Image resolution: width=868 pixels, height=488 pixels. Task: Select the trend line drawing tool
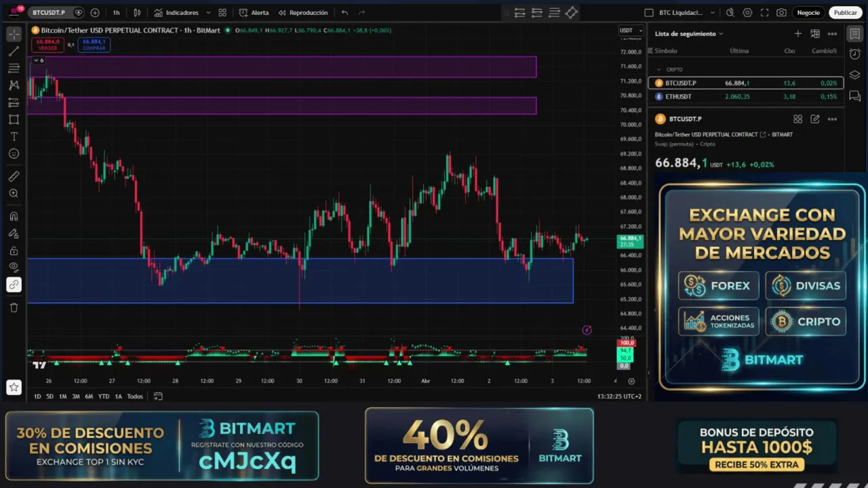[x=14, y=51]
